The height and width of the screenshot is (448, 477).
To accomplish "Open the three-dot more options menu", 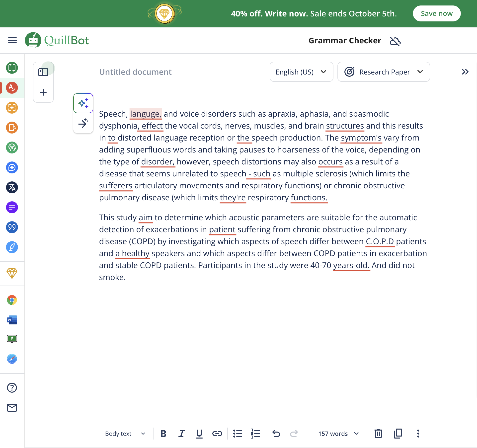I will (418, 434).
